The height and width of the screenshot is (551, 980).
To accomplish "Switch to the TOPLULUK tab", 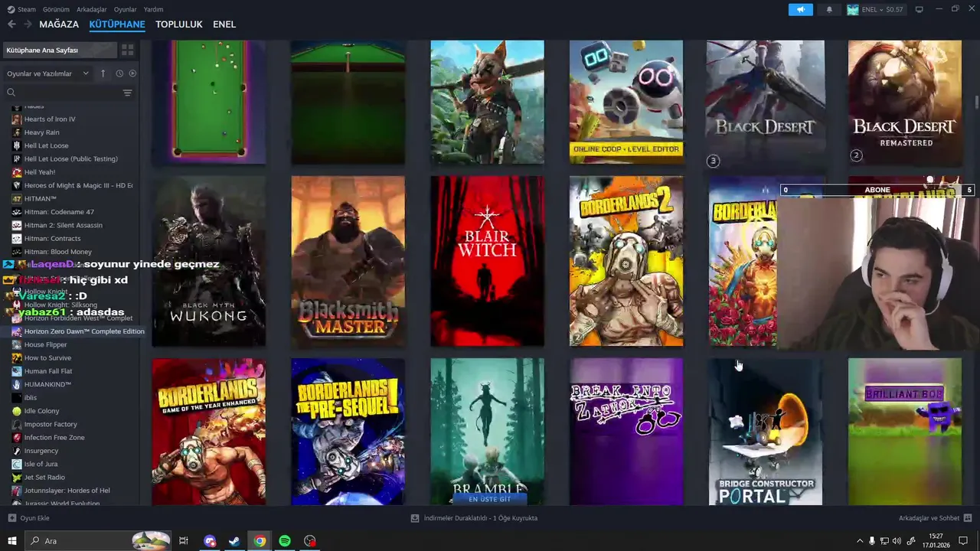I will (x=179, y=24).
